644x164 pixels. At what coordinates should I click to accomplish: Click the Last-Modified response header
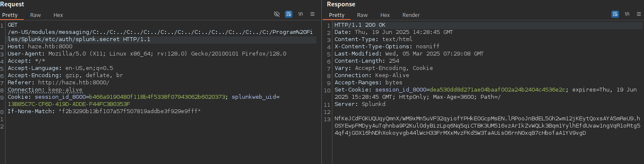[x=409, y=54]
